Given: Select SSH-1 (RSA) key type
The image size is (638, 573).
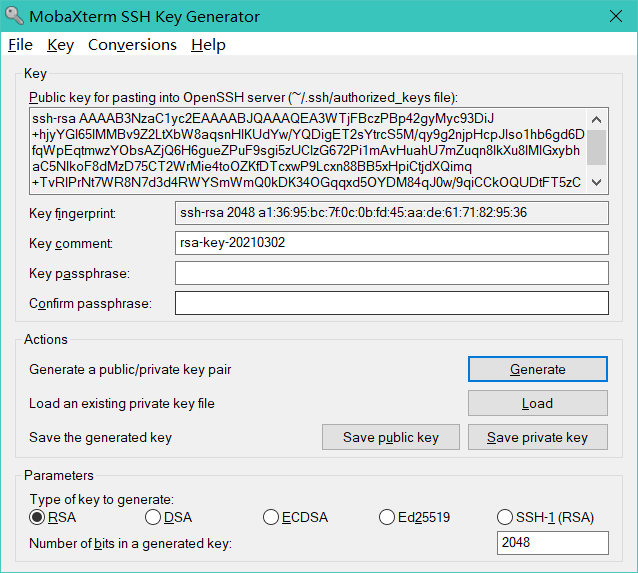Looking at the screenshot, I should pyautogui.click(x=505, y=517).
